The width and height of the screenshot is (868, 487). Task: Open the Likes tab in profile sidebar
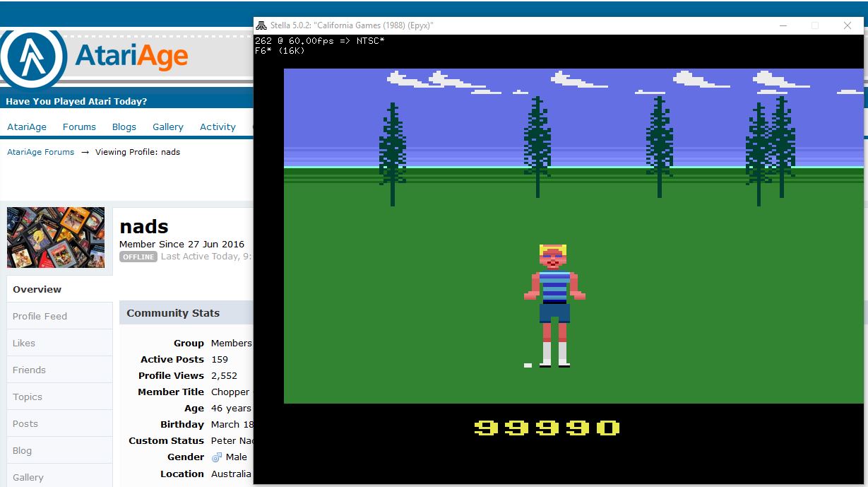pyautogui.click(x=24, y=343)
